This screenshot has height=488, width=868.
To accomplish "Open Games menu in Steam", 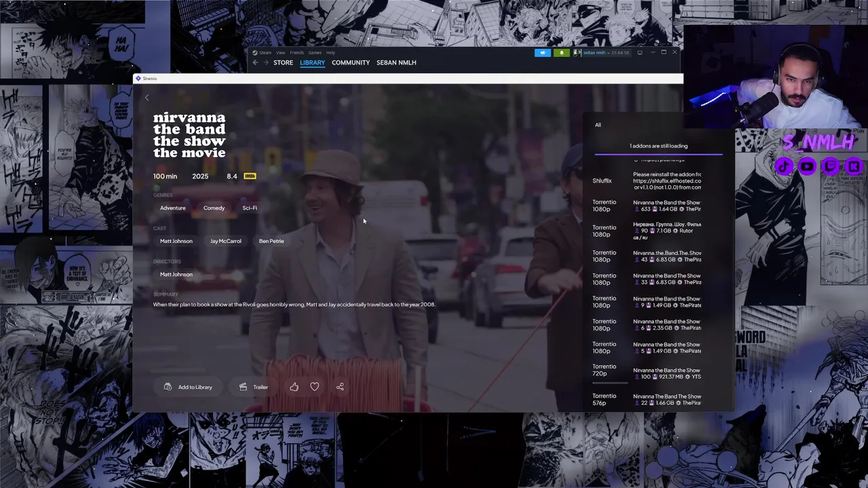I will pos(315,53).
